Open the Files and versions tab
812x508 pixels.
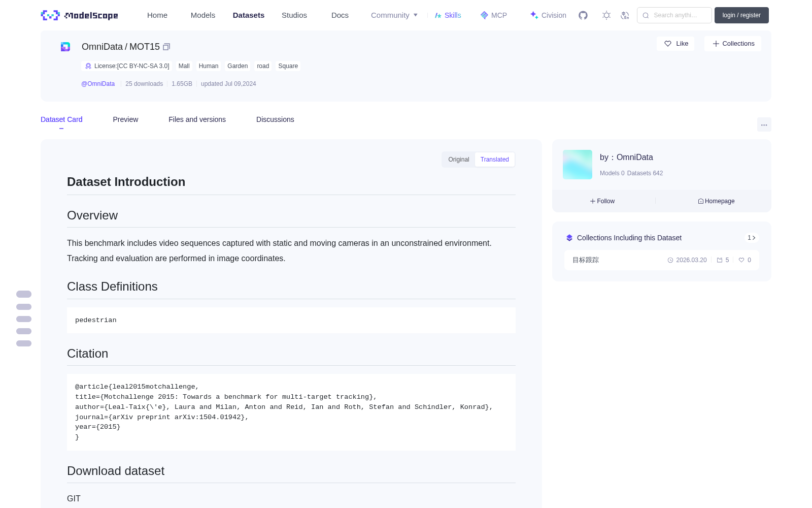pyautogui.click(x=197, y=119)
